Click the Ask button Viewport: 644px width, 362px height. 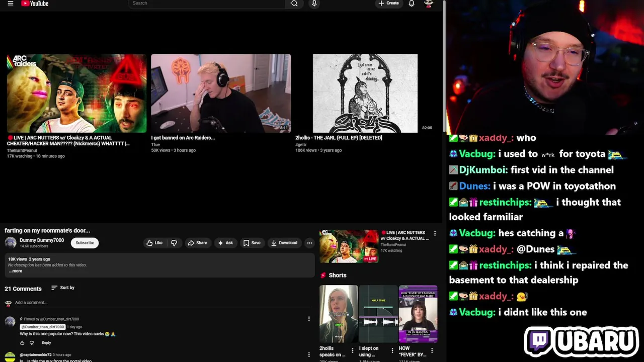pos(225,243)
